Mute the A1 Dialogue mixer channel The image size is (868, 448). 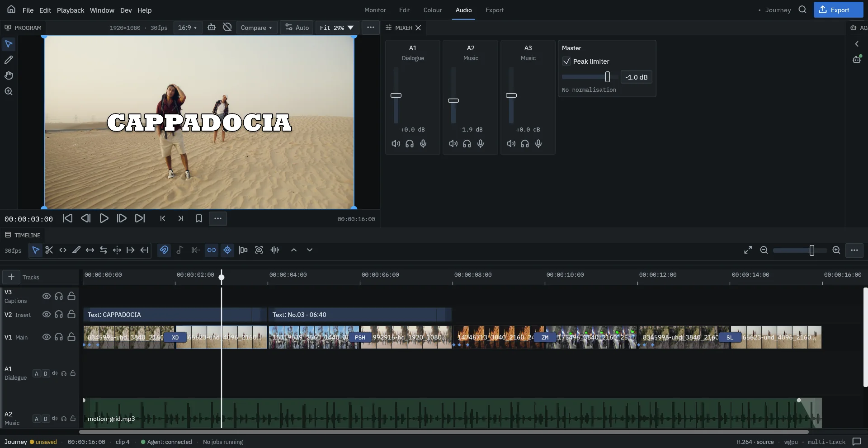[396, 144]
